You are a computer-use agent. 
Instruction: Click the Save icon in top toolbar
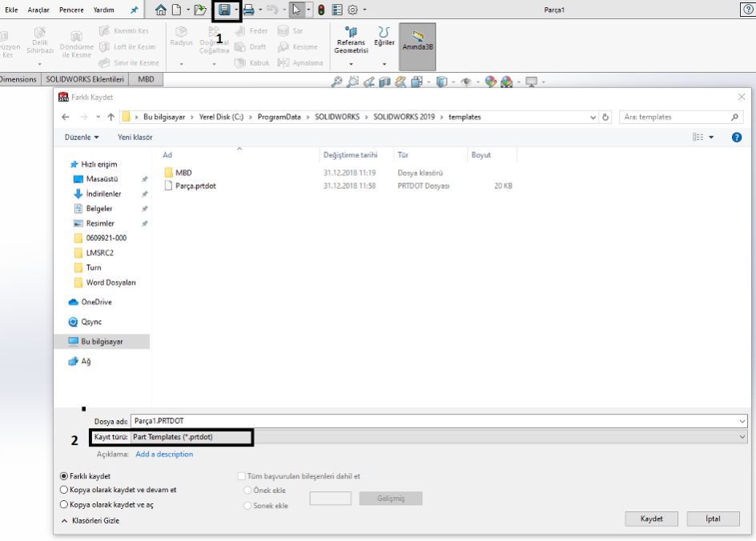223,10
